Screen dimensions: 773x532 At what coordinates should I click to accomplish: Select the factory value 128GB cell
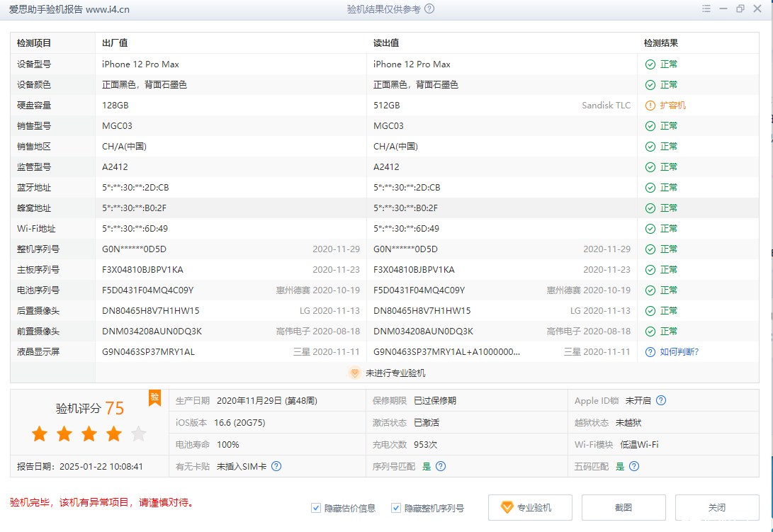pyautogui.click(x=115, y=106)
